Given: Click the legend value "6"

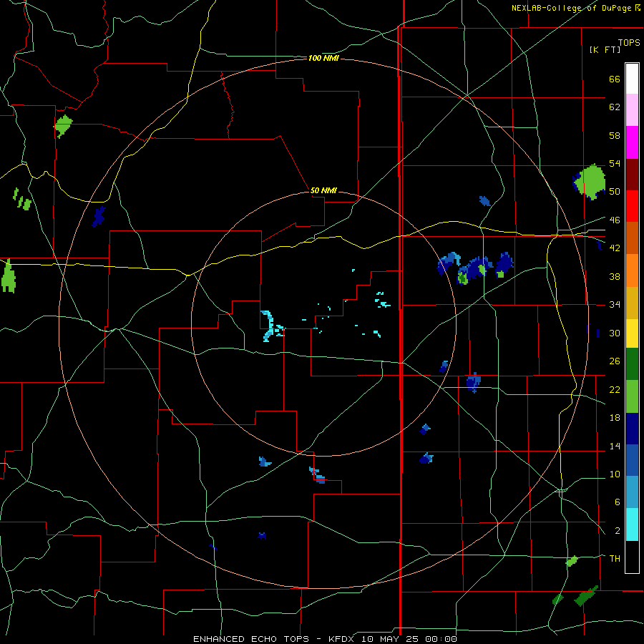Looking at the screenshot, I should pyautogui.click(x=617, y=502).
